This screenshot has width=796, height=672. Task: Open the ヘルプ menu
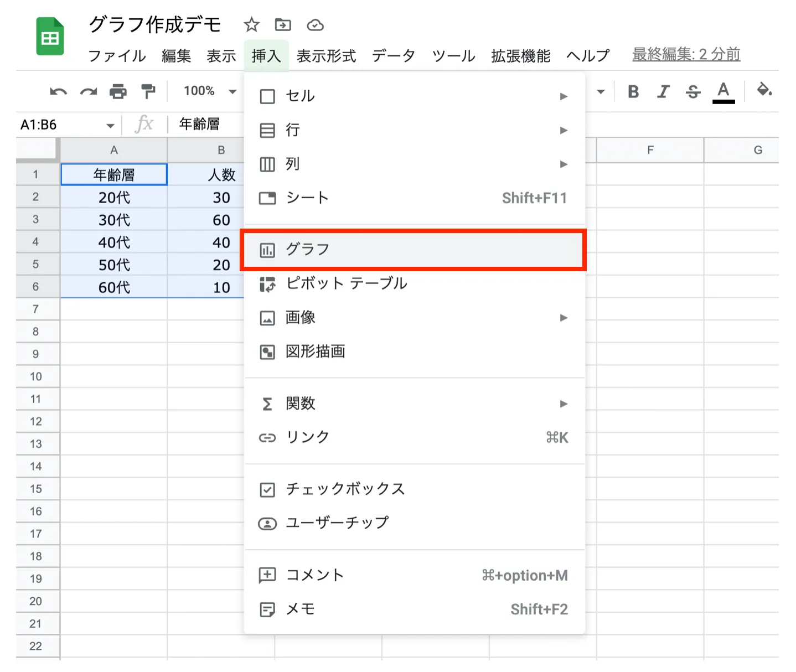tap(587, 55)
